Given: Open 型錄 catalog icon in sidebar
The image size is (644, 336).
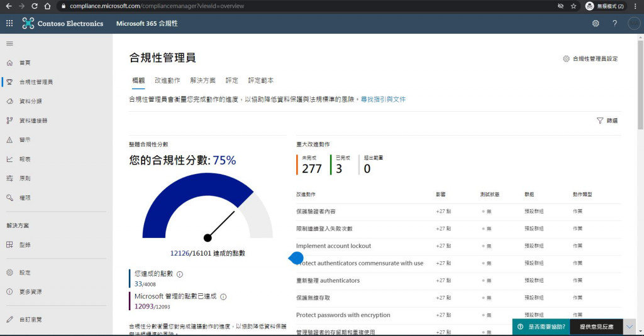Looking at the screenshot, I should pyautogui.click(x=9, y=245).
